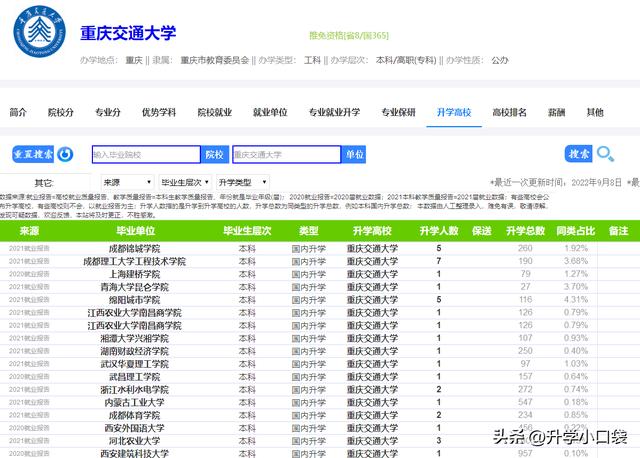Click the 547 total count value
The image size is (640, 458).
coord(525,402)
